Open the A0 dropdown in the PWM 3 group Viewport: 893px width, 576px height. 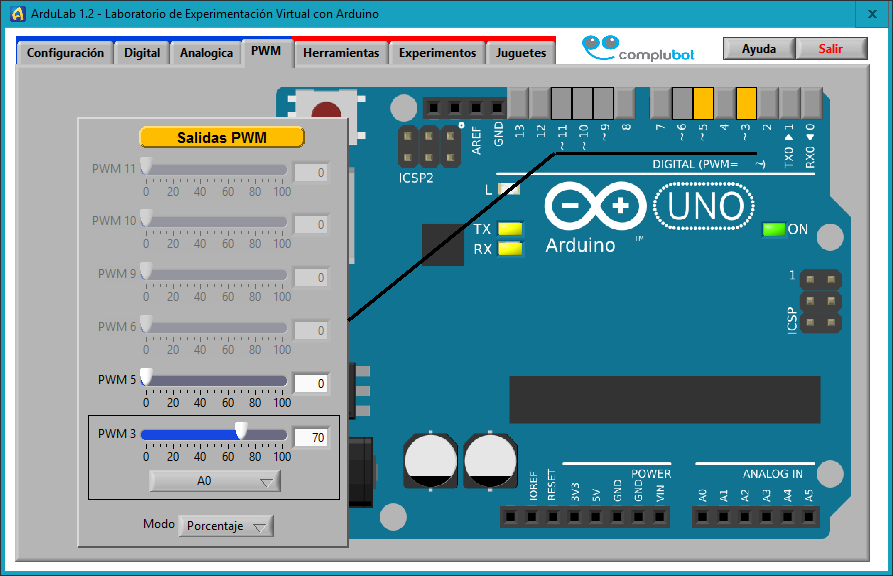point(215,481)
